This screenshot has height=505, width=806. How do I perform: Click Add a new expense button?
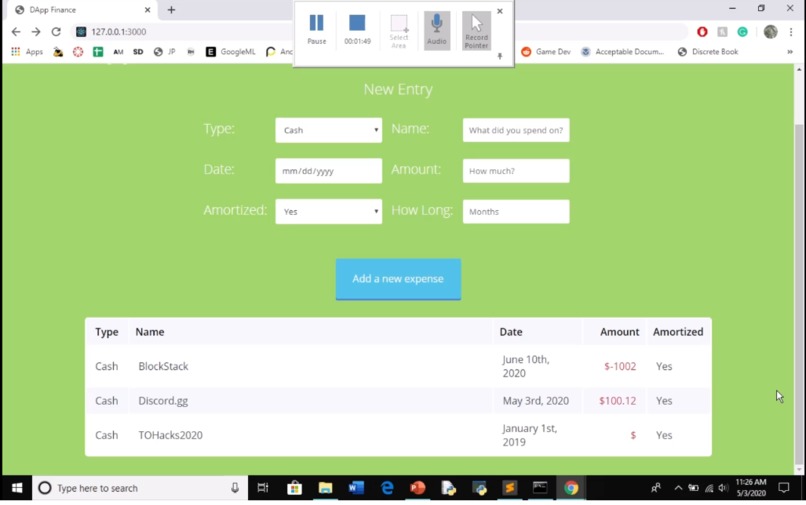398,279
